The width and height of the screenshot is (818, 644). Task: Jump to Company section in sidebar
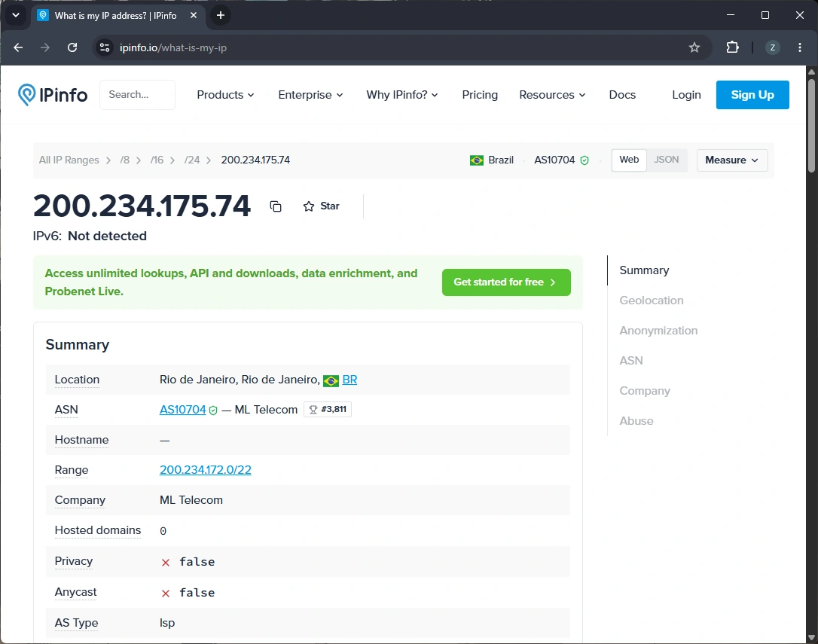coord(644,391)
